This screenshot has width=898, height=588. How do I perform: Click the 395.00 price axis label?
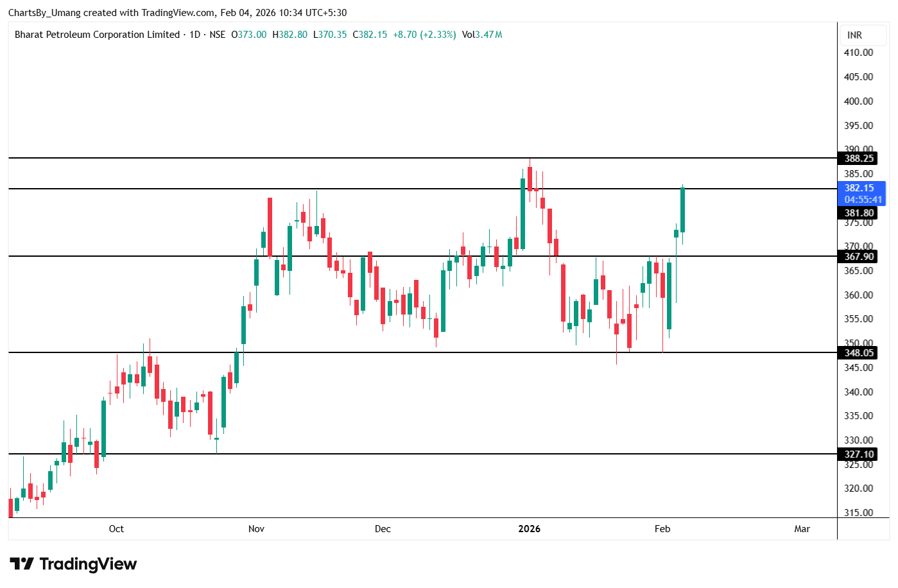coord(858,126)
